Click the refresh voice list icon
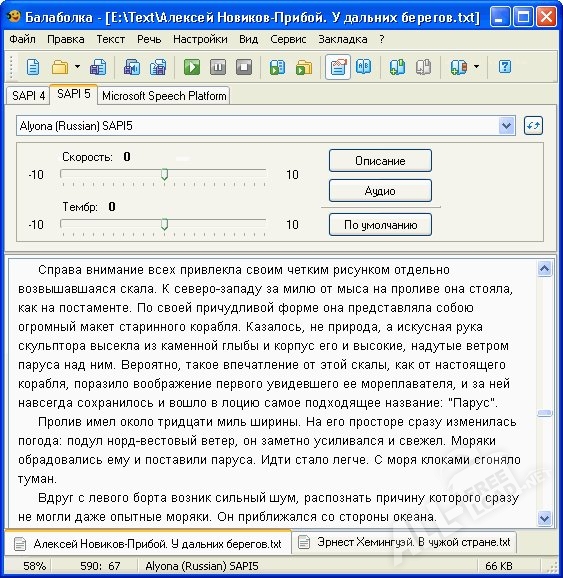Viewport: 563px width, 578px height. coord(533,125)
